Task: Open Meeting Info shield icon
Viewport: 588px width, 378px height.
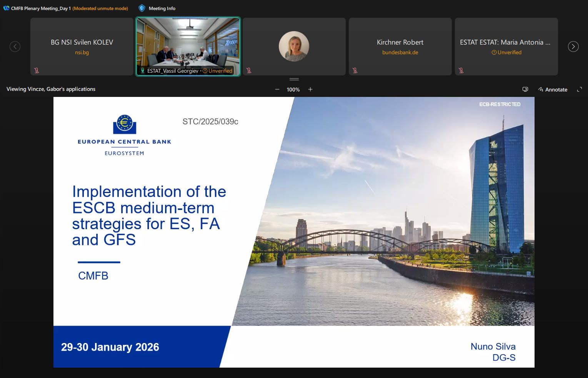Action: 142,8
